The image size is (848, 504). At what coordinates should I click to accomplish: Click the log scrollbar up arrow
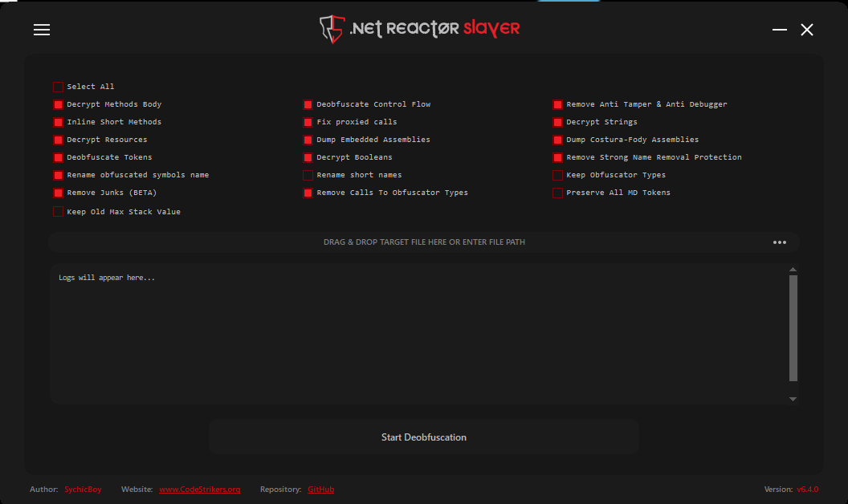793,270
